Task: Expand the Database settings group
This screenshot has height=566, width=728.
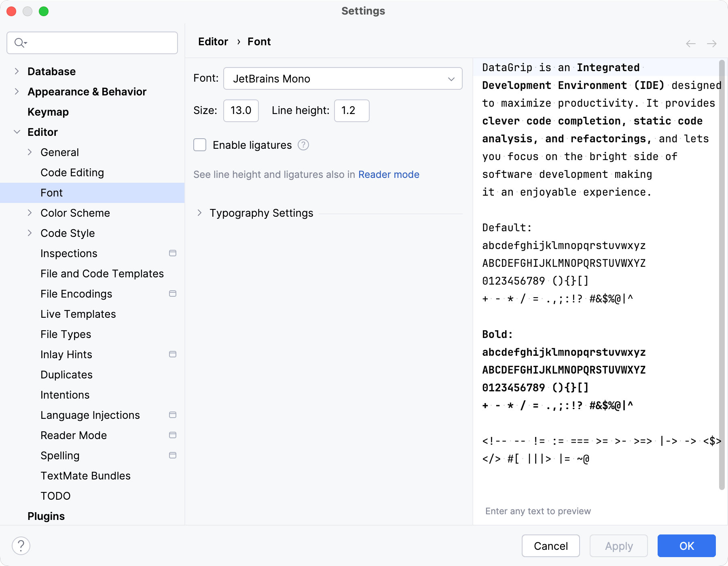Action: [17, 71]
